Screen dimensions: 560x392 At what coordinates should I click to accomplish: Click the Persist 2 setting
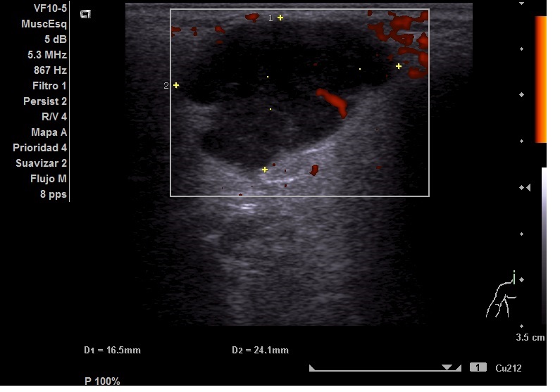pyautogui.click(x=45, y=101)
